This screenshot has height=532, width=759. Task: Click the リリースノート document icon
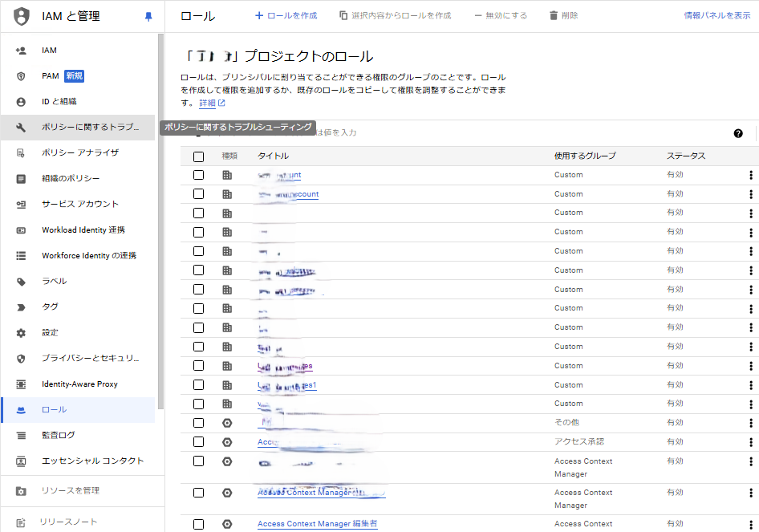[21, 522]
